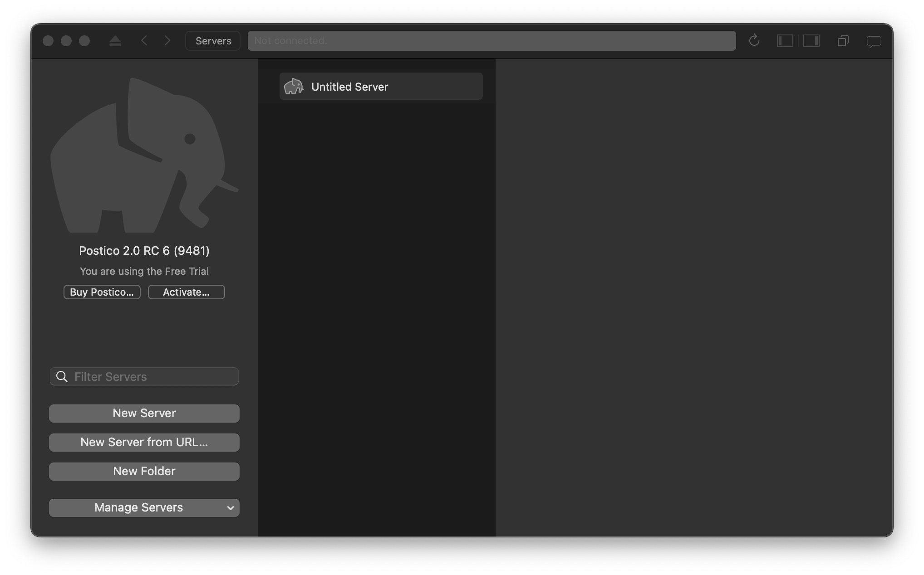The width and height of the screenshot is (924, 575).
Task: Click the New Server from URL button
Action: point(144,443)
